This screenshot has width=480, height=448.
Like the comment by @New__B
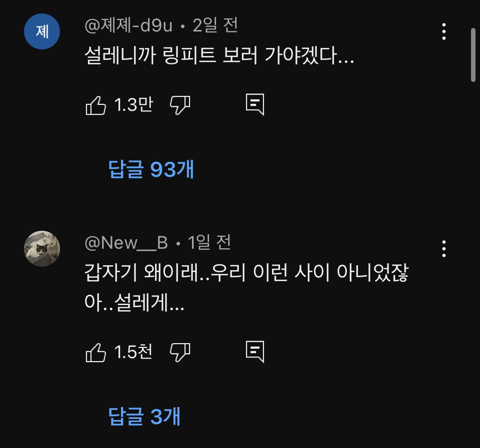(96, 352)
